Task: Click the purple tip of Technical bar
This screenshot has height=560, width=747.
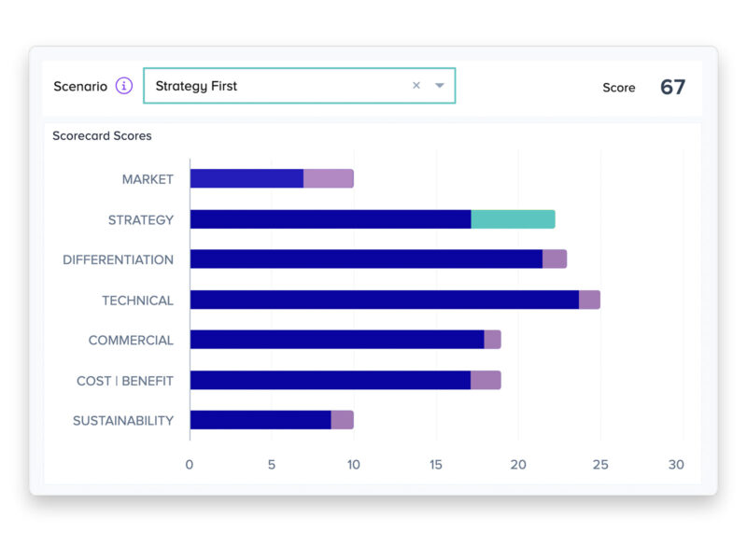Action: 589,300
